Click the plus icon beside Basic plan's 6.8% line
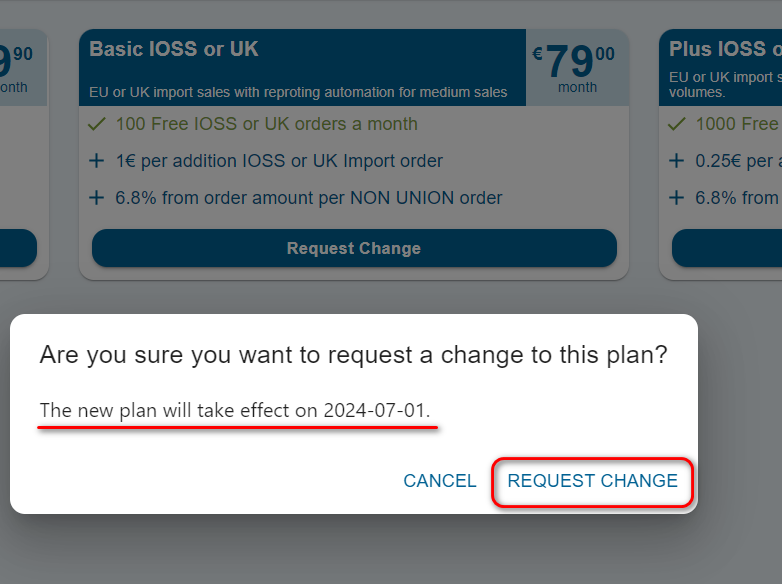The image size is (782, 584). (97, 198)
